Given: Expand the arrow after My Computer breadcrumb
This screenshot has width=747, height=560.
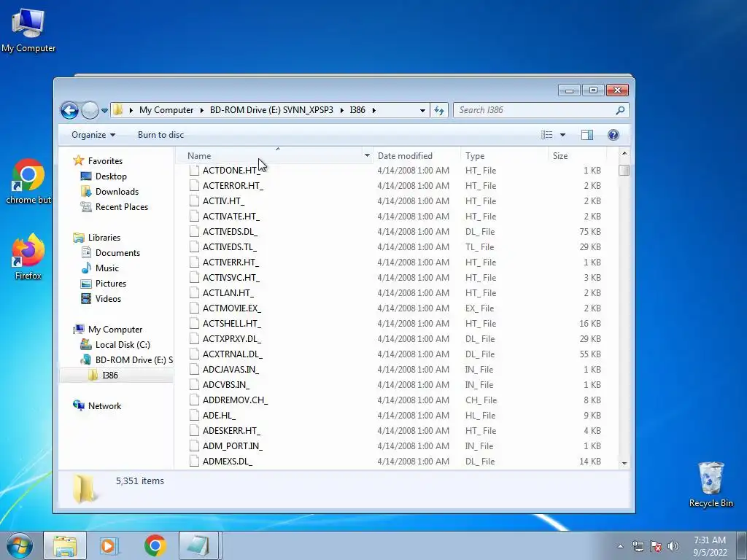Looking at the screenshot, I should tap(201, 111).
